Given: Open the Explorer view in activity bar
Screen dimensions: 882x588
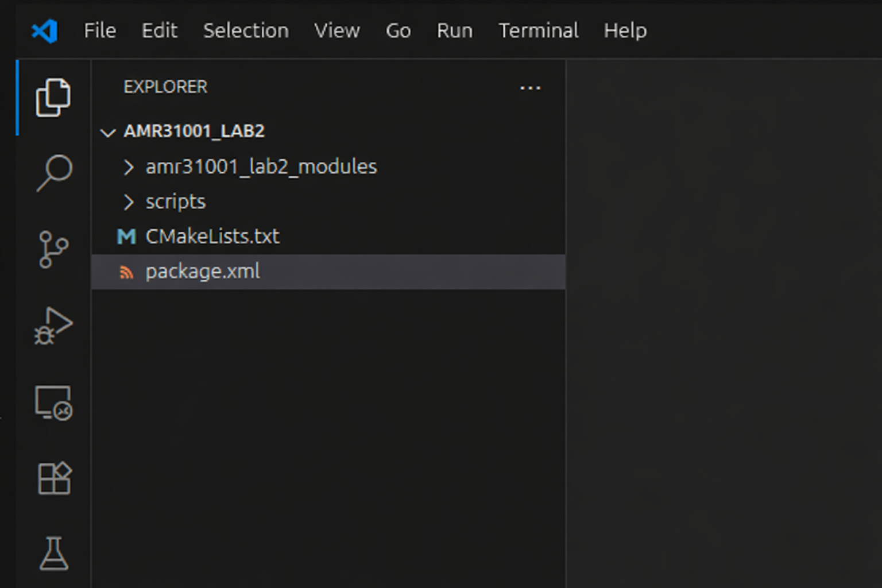Looking at the screenshot, I should (x=53, y=98).
